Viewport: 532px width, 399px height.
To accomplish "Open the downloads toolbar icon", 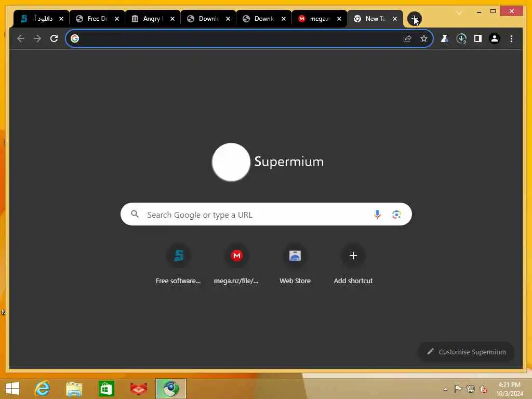I will (461, 38).
